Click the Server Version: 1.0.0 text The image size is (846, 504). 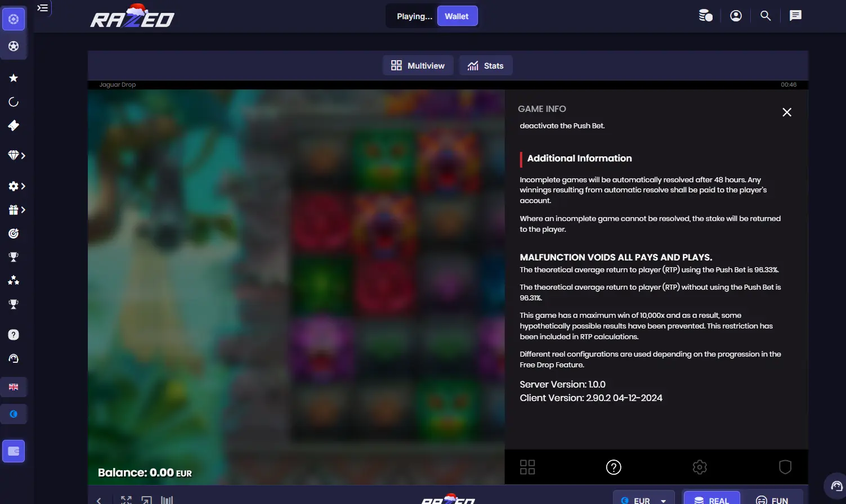563,385
